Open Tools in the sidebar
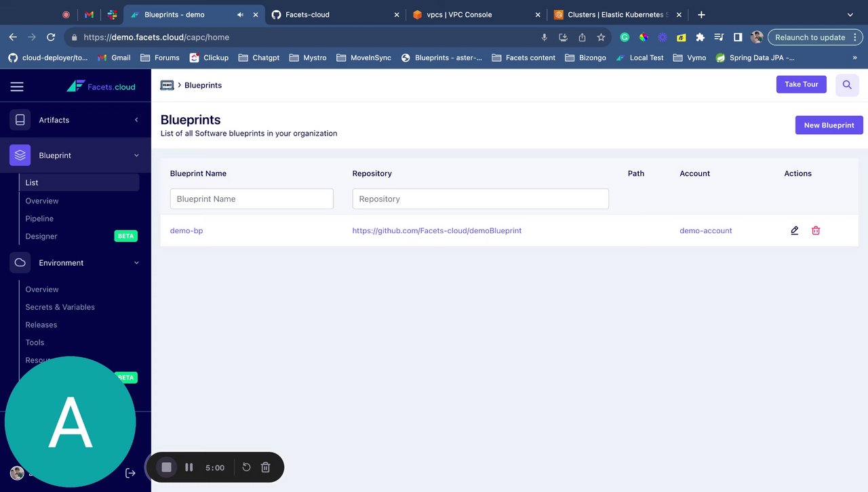The image size is (868, 492). click(x=35, y=342)
